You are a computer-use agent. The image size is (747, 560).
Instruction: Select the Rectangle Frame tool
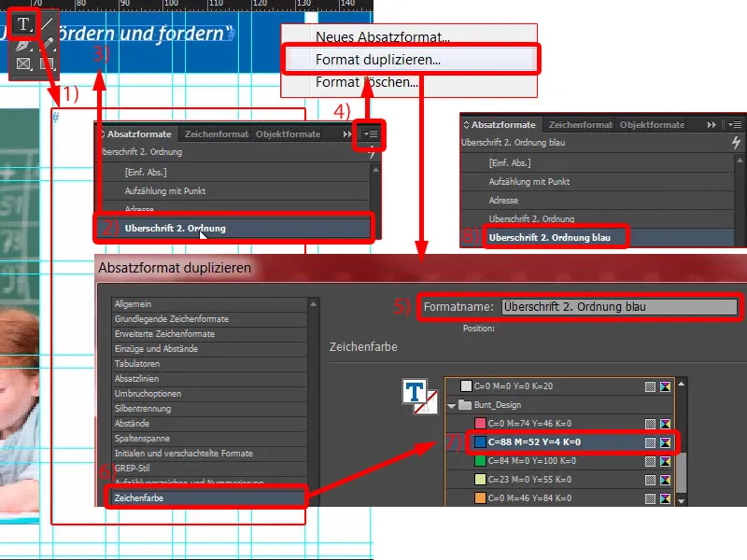tap(22, 63)
